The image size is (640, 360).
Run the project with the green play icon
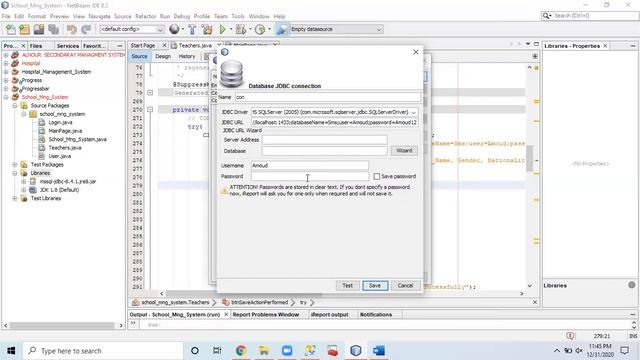(222, 29)
